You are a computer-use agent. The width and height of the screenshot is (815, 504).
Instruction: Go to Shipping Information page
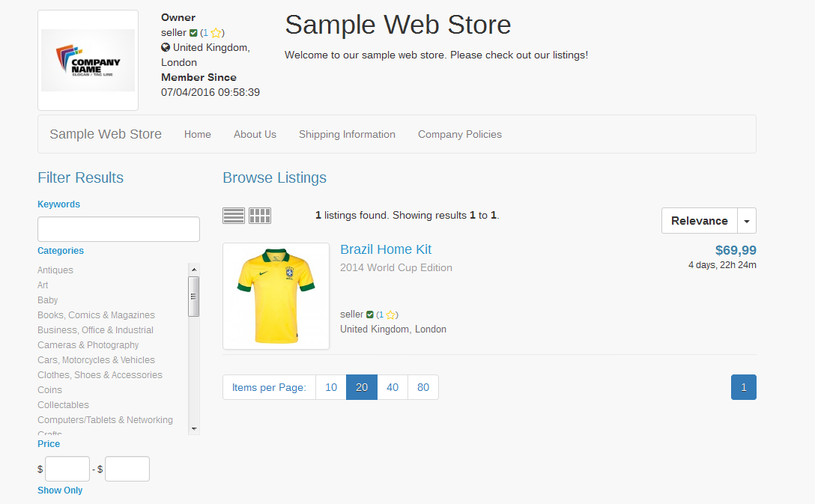[x=347, y=135]
